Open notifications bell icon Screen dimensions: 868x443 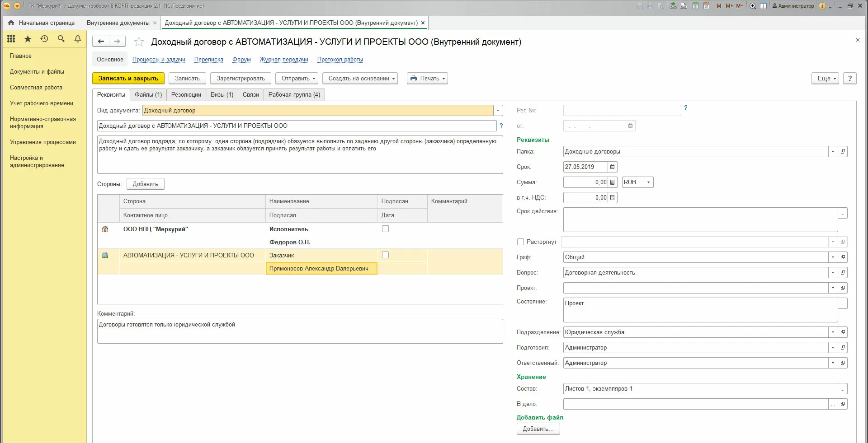tap(78, 39)
